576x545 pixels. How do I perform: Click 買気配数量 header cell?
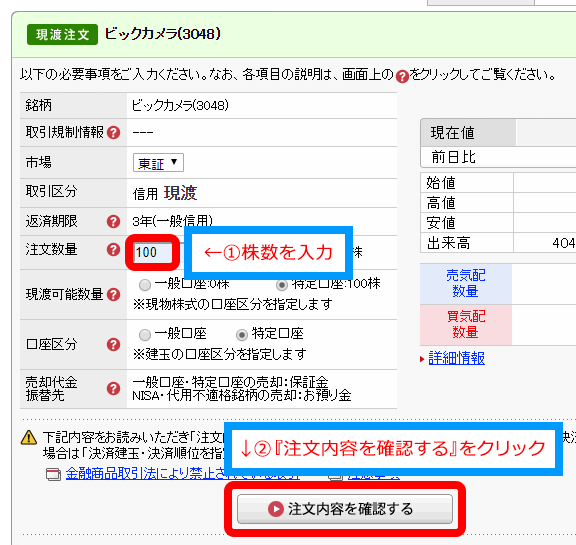tap(466, 325)
